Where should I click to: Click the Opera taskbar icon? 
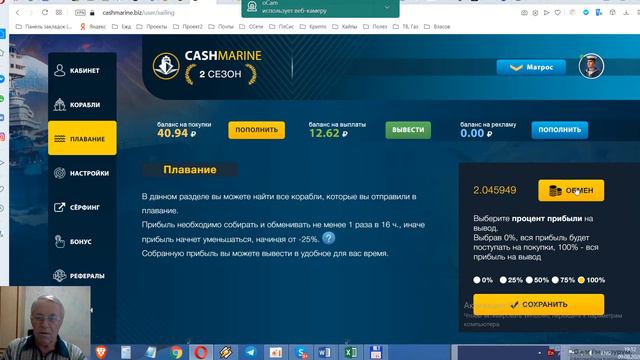tap(201, 352)
